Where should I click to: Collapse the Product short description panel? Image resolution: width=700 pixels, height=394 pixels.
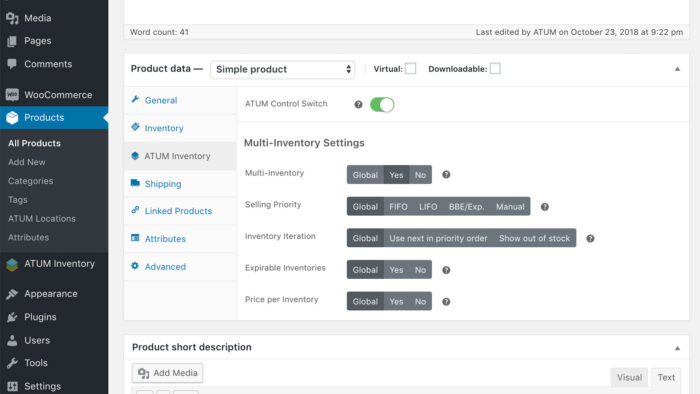pos(677,348)
